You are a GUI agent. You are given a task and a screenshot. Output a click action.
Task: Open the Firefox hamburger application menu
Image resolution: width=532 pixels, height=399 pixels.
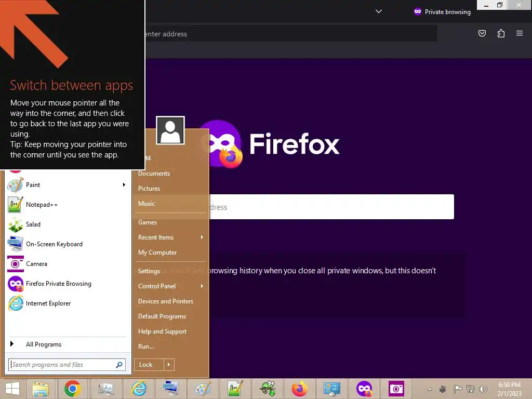[520, 33]
